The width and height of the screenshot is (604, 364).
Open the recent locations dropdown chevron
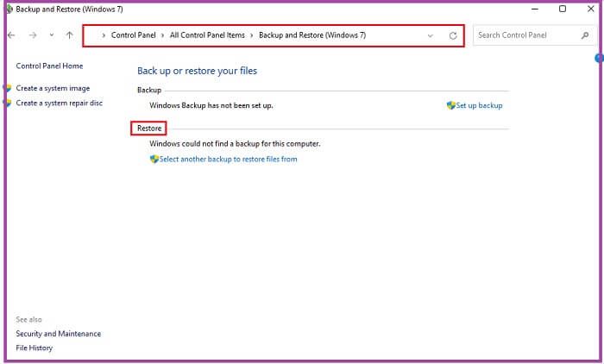pyautogui.click(x=51, y=35)
